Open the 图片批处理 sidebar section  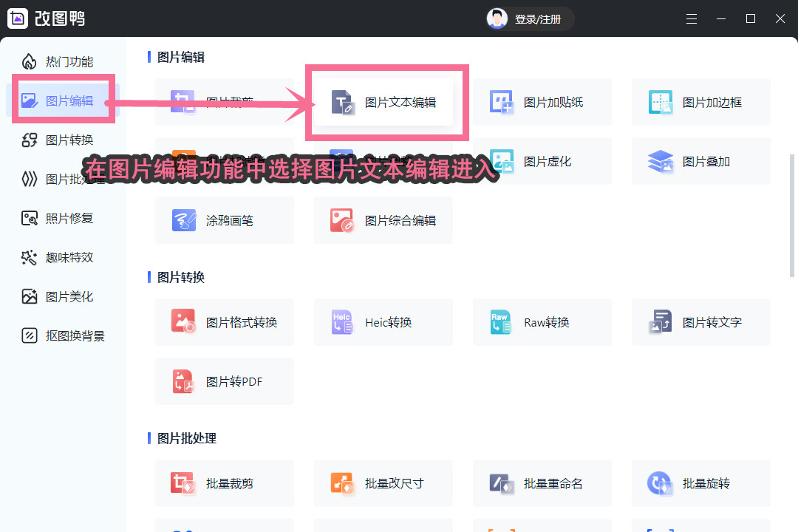click(x=62, y=180)
